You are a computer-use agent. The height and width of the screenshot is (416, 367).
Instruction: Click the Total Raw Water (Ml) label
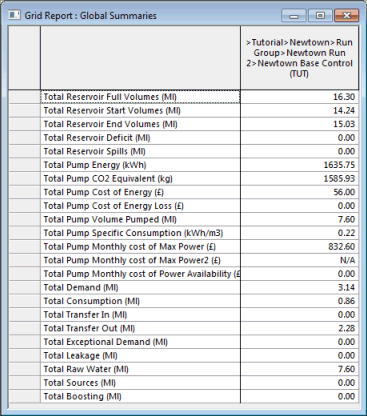[86, 369]
